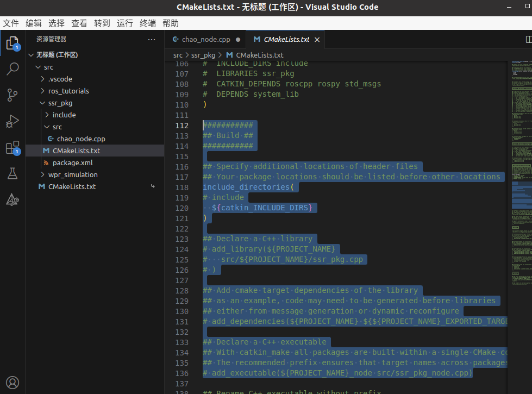This screenshot has height=394, width=532.
Task: Click the code minimap overview
Action: pos(522,173)
